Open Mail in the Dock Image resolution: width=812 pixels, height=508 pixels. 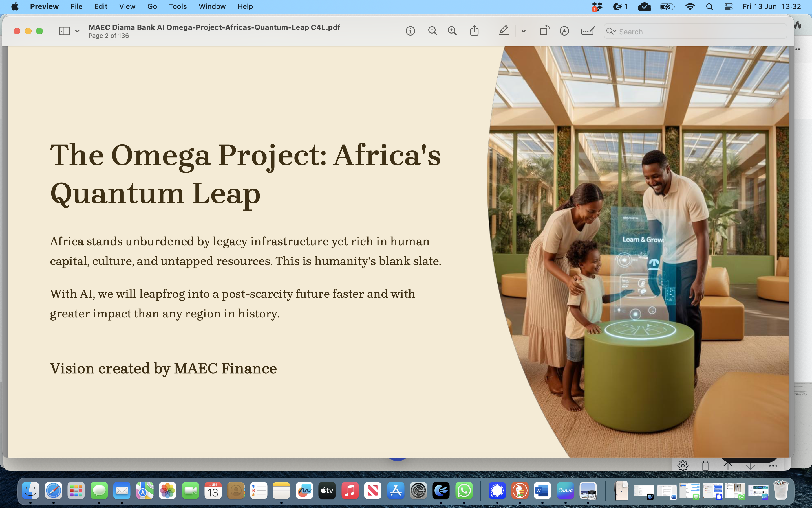122,491
